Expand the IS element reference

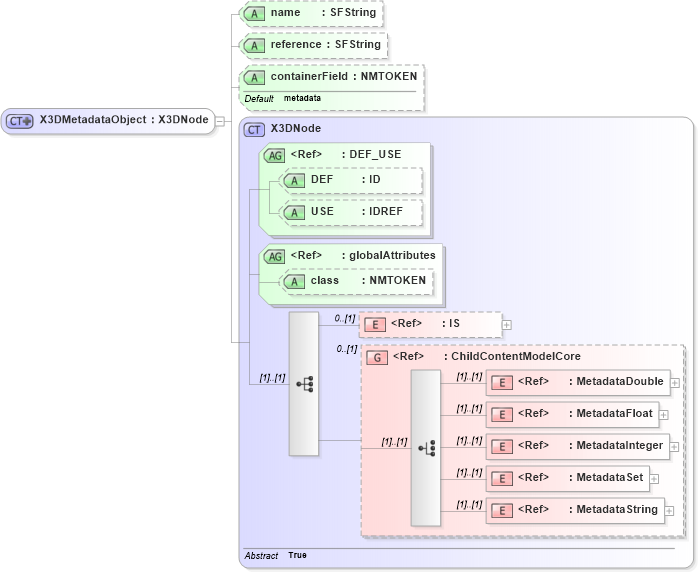(506, 325)
